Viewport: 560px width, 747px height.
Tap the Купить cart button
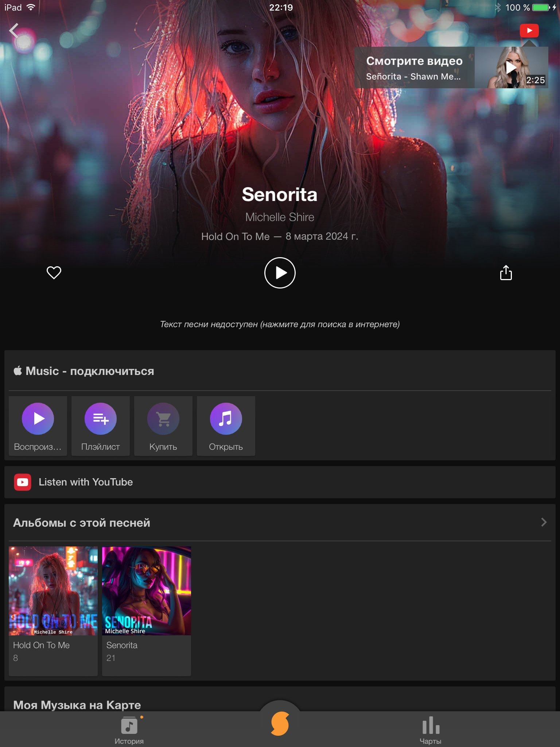pyautogui.click(x=163, y=426)
